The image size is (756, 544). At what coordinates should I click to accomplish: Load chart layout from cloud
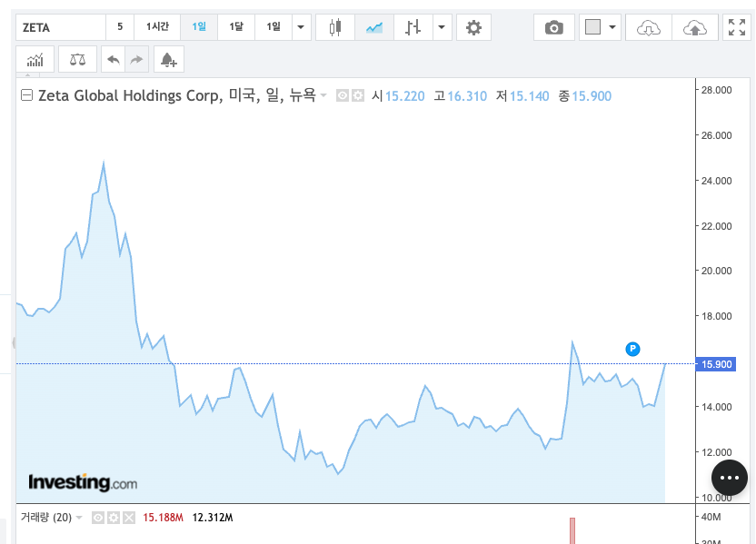649,27
